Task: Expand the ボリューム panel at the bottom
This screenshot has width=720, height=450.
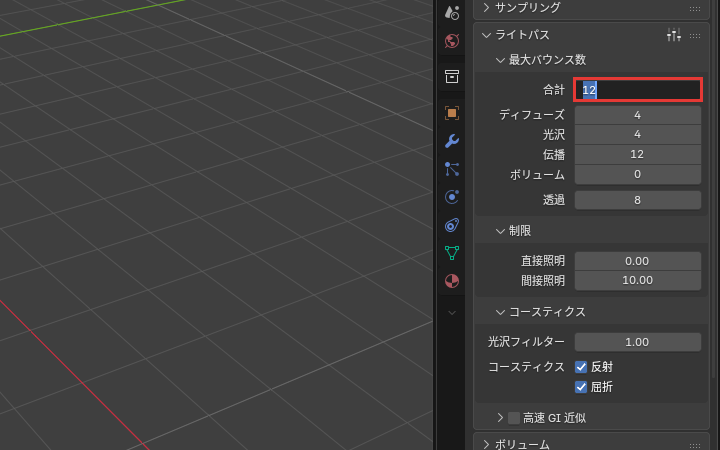Action: click(x=487, y=444)
